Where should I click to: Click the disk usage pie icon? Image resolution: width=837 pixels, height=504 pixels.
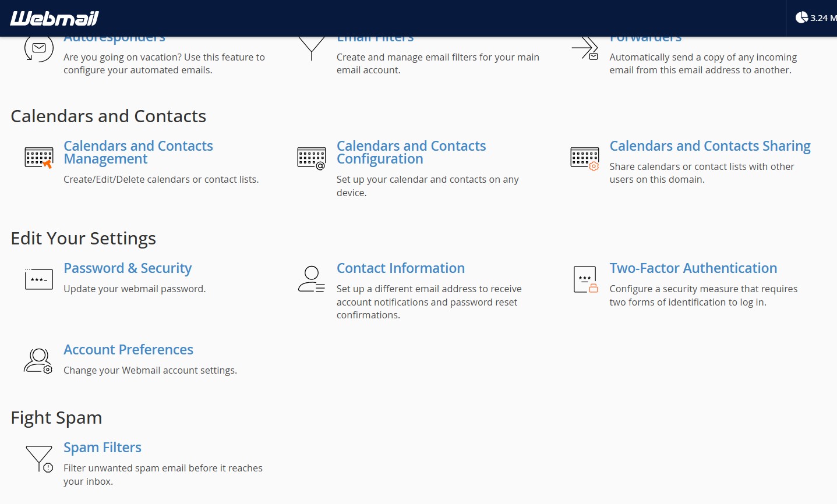pos(802,17)
